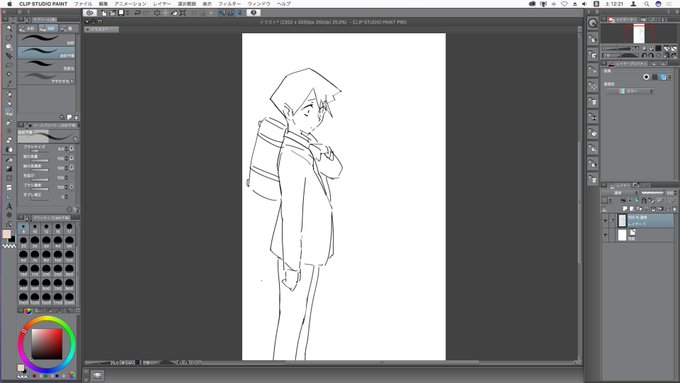
Task: Open macOS Spotlight search icon
Action: click(646, 3)
